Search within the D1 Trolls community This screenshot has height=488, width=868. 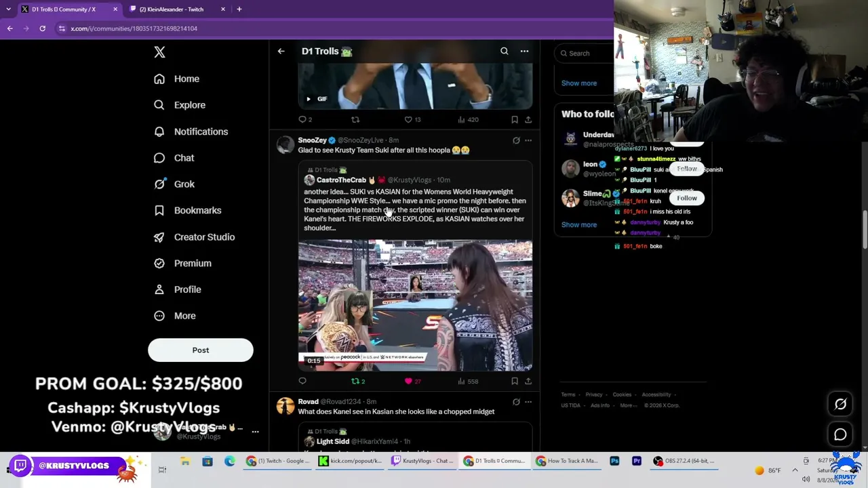[505, 51]
